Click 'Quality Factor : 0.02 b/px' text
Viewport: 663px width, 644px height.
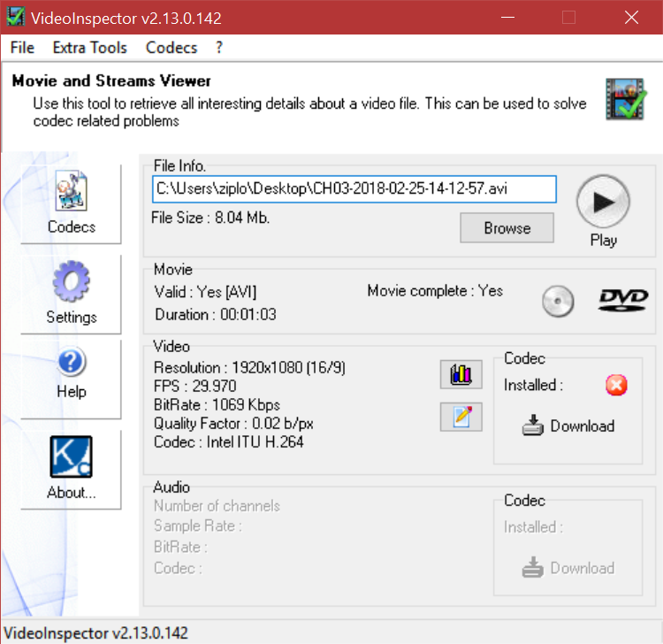coord(233,423)
